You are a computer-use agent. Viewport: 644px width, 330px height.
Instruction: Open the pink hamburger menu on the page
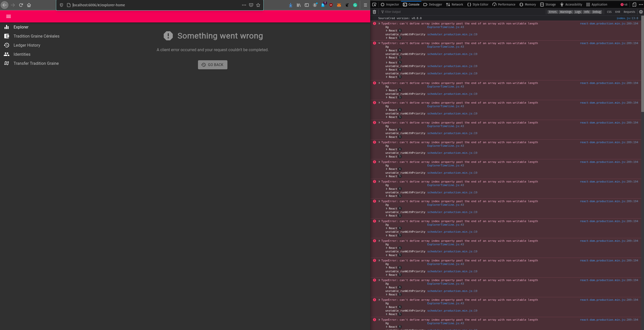pyautogui.click(x=9, y=16)
